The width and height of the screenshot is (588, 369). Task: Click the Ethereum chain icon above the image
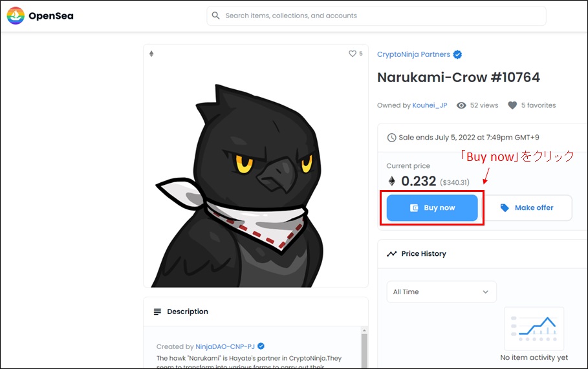click(151, 54)
